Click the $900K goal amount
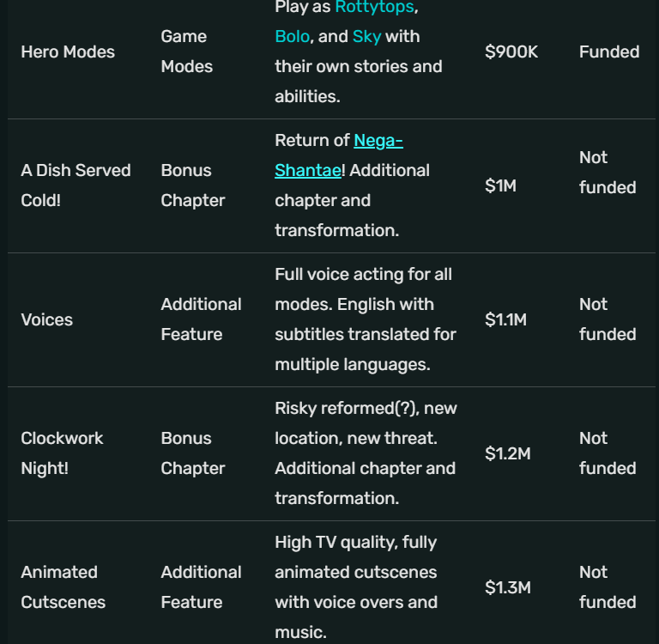This screenshot has height=644, width=659. pyautogui.click(x=511, y=52)
